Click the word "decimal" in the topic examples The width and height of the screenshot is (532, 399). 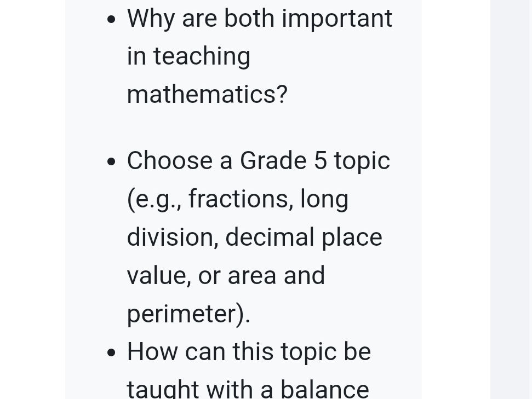click(x=270, y=237)
